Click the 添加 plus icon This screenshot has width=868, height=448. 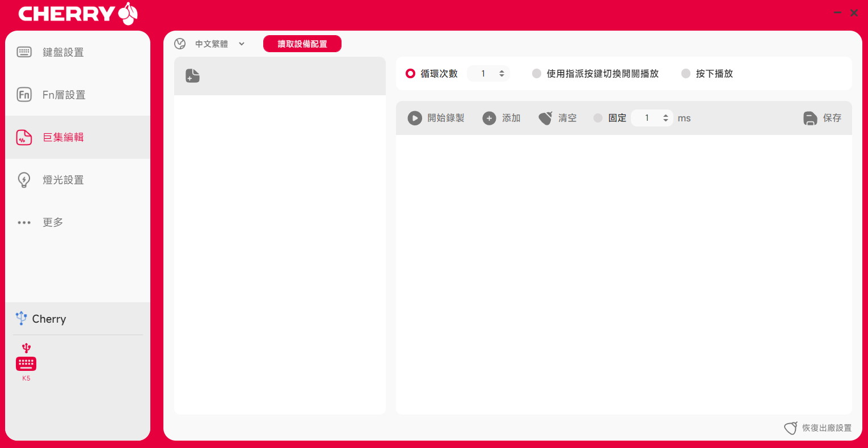pos(489,118)
